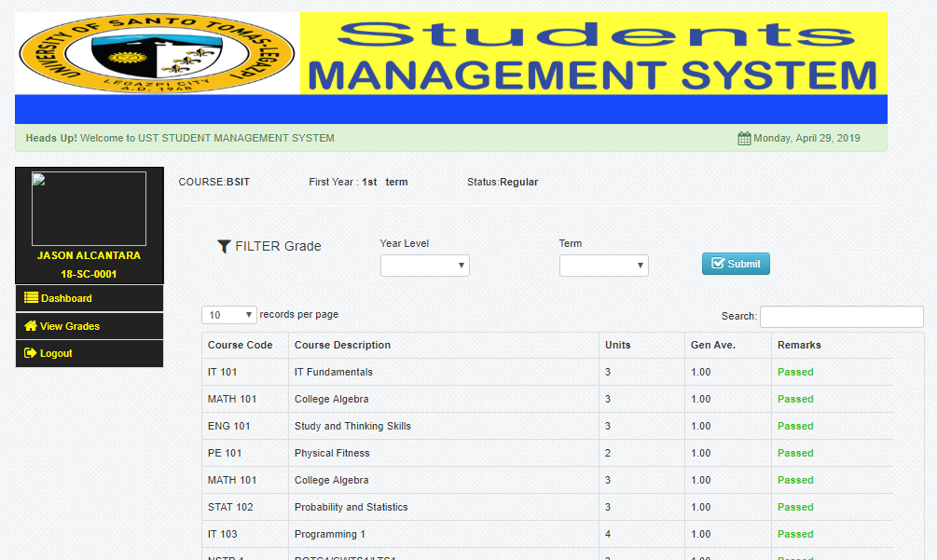This screenshot has height=560, width=937.
Task: Click the calendar icon beside the date
Action: 744,139
